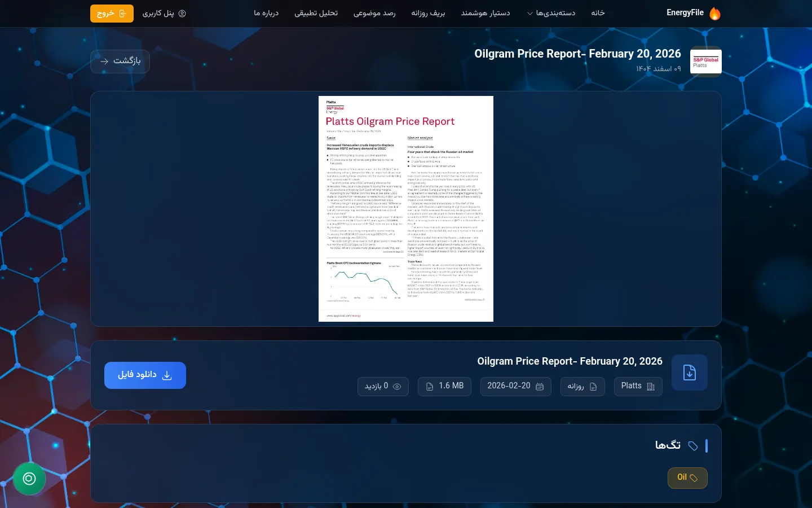Click the orange خروج logout button

[x=112, y=13]
